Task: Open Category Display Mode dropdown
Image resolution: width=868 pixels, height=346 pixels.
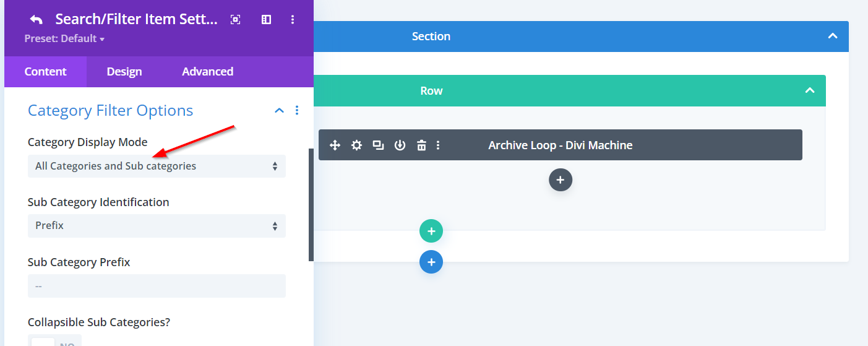Action: [x=157, y=166]
